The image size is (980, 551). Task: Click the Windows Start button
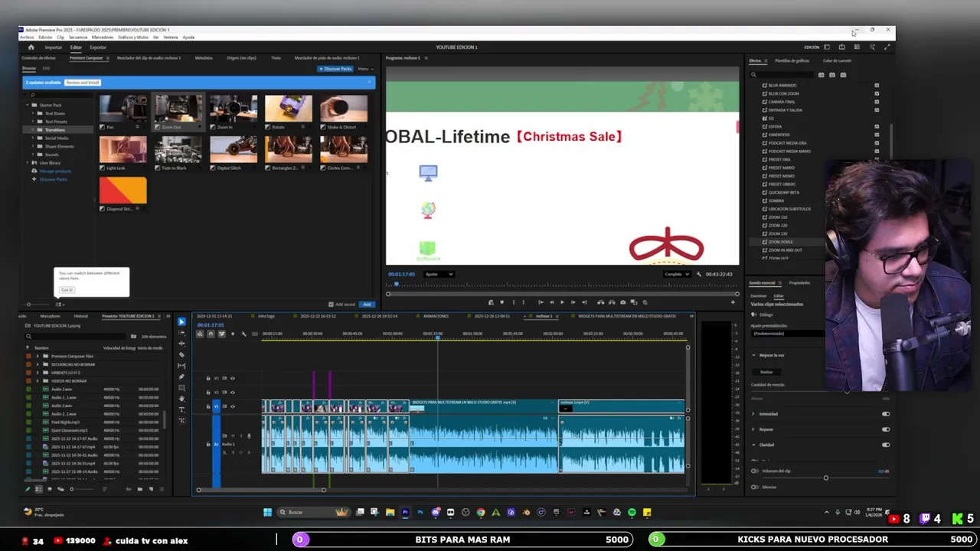click(267, 512)
